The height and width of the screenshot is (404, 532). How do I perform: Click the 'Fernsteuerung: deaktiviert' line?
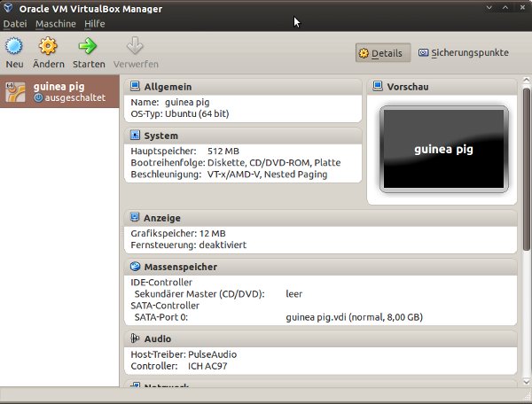tap(189, 245)
